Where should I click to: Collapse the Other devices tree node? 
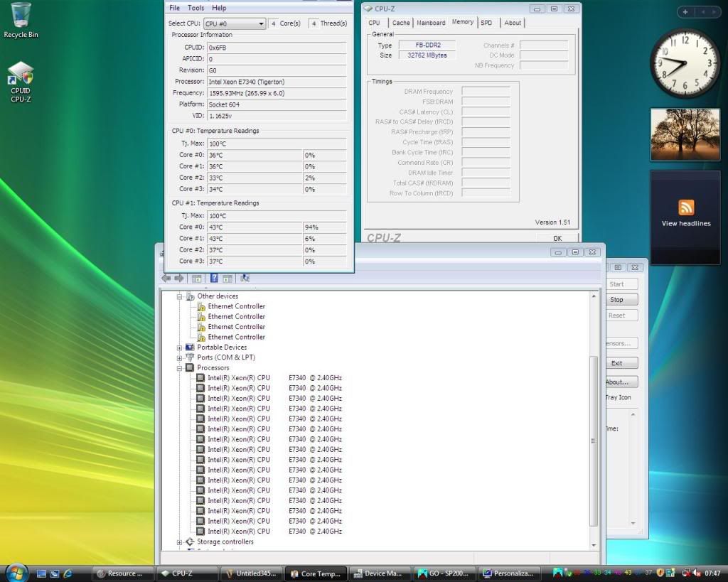pyautogui.click(x=179, y=296)
